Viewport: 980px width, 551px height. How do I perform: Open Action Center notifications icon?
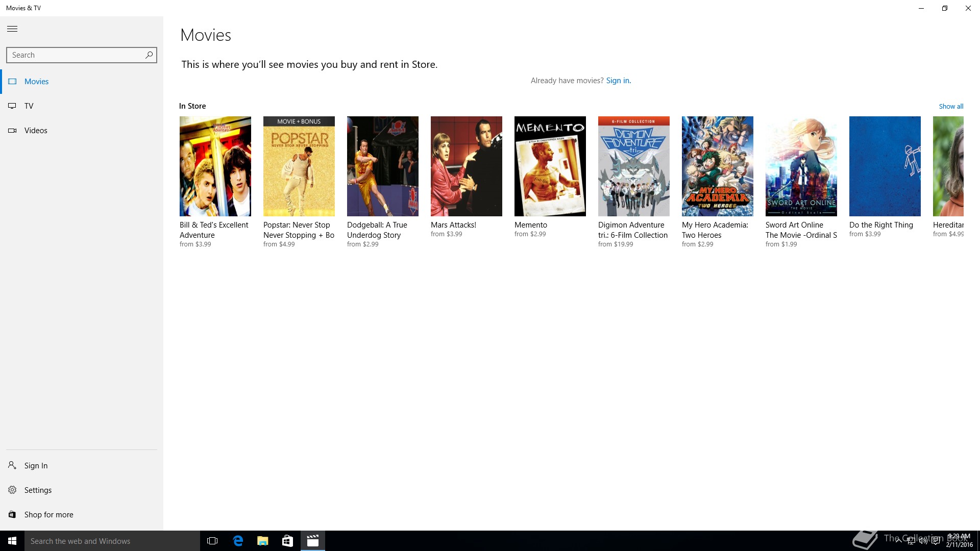pos(936,541)
